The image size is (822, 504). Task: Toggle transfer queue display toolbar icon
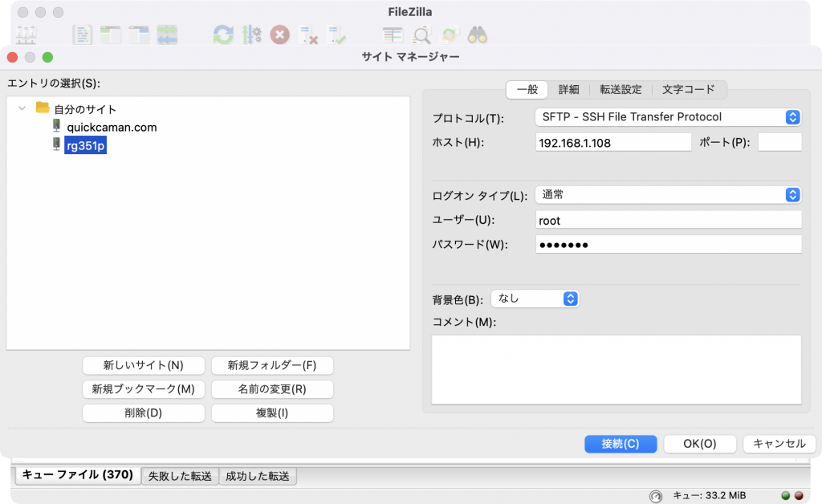(x=167, y=35)
